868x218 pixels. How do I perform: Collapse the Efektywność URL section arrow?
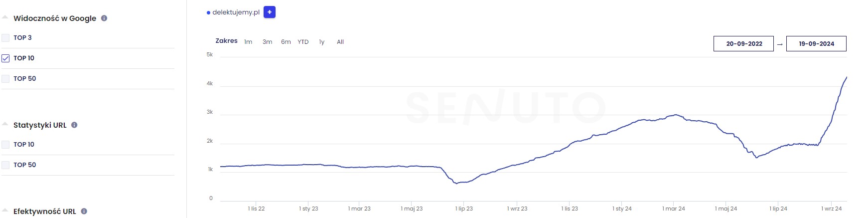pyautogui.click(x=5, y=211)
